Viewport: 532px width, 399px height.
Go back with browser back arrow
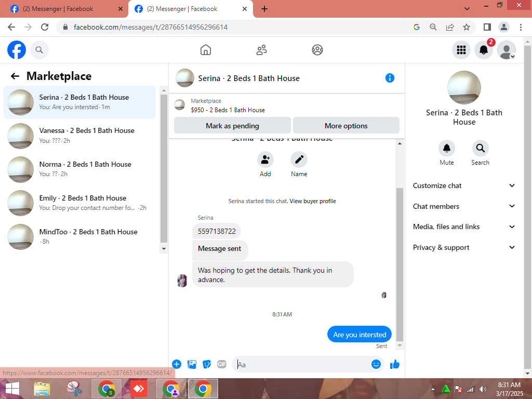11,27
